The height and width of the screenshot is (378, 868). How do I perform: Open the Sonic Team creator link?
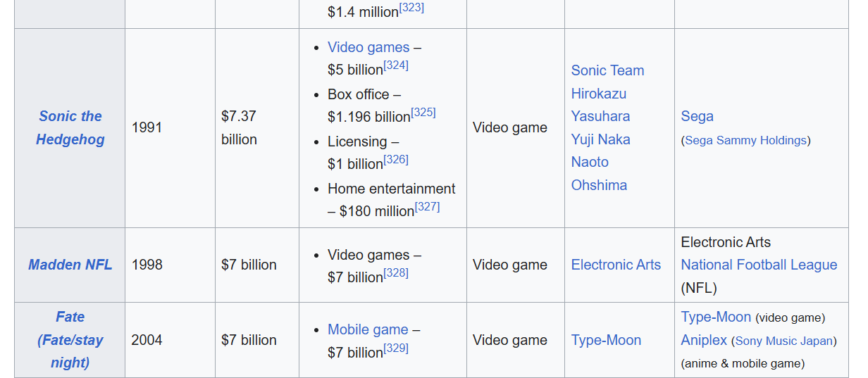607,70
